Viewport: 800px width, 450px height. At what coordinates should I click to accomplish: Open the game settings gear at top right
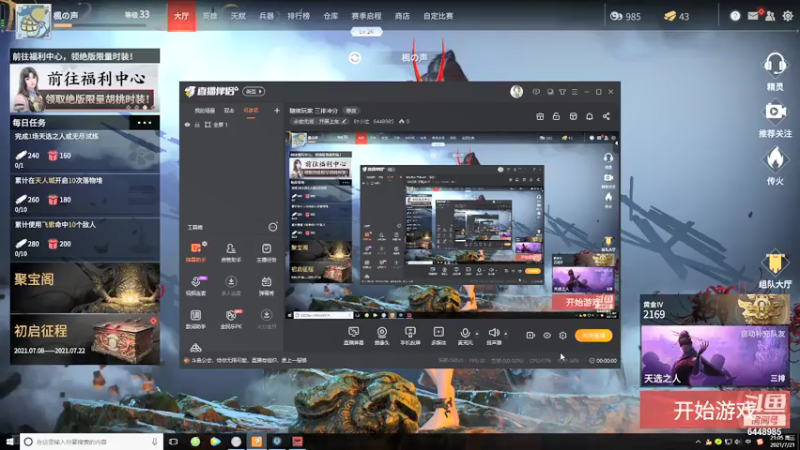click(788, 16)
